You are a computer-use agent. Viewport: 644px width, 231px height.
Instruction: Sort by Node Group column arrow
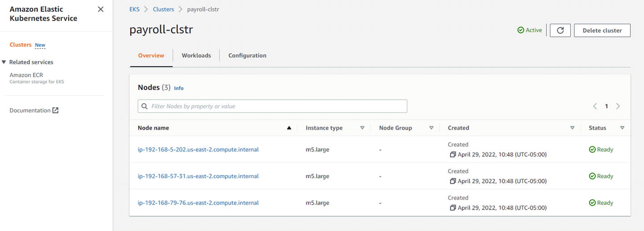tap(431, 128)
